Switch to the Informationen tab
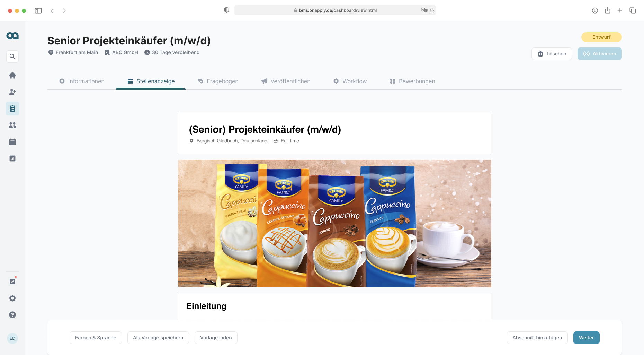Viewport: 644px width, 355px height. point(82,81)
